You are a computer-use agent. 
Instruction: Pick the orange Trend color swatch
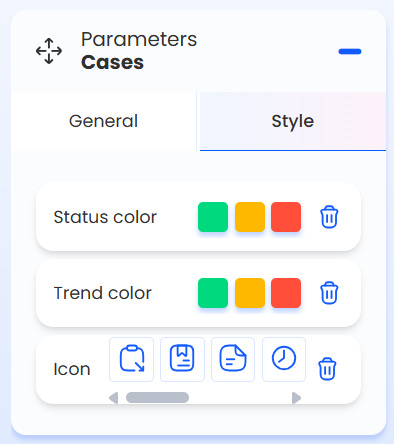tap(250, 293)
